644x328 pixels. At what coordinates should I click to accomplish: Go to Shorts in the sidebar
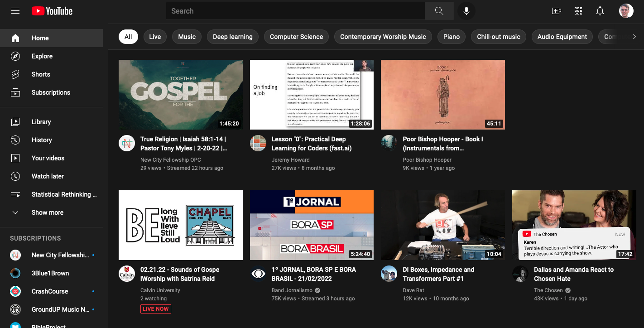point(41,74)
